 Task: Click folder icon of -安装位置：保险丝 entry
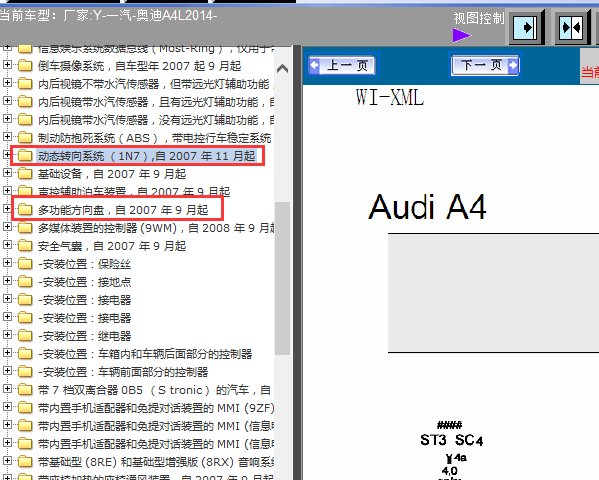(25, 264)
